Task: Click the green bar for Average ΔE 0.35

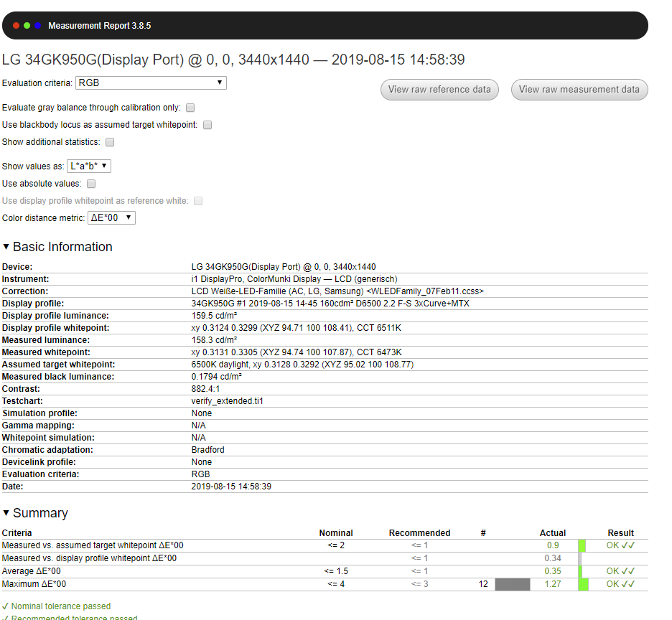Action: [580, 571]
